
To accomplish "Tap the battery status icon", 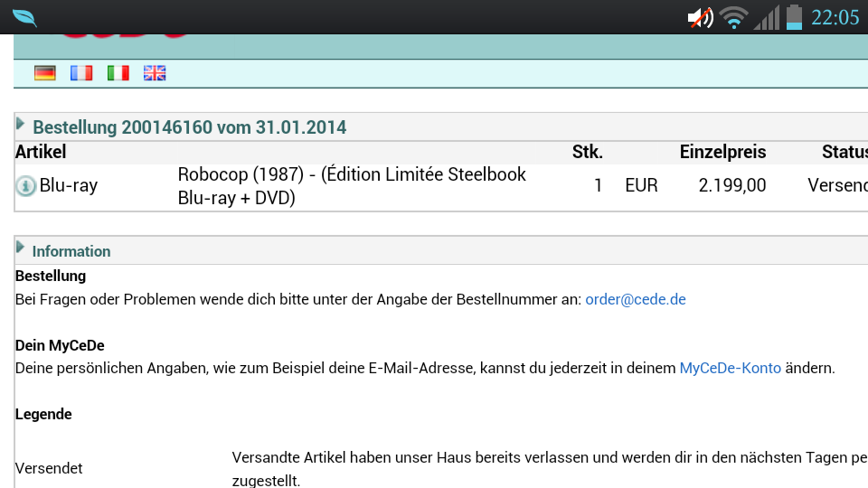I will pyautogui.click(x=795, y=17).
